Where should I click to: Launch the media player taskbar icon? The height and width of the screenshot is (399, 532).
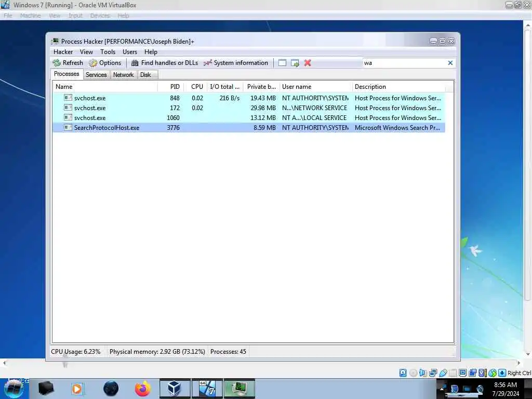77,389
